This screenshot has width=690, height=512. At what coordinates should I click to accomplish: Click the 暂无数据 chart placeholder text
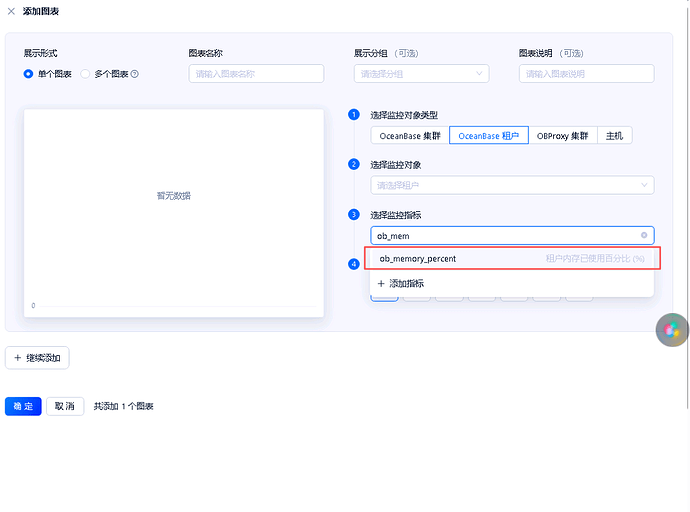pyautogui.click(x=174, y=196)
